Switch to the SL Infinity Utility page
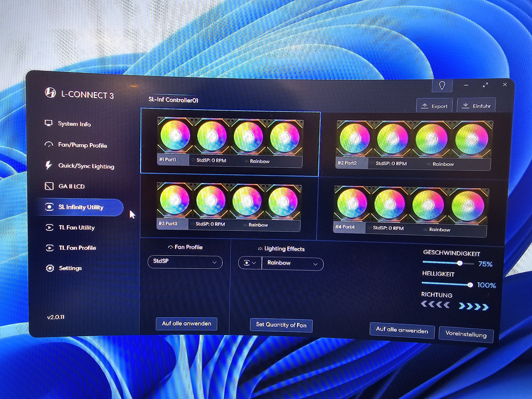This screenshot has height=399, width=532. tap(81, 207)
